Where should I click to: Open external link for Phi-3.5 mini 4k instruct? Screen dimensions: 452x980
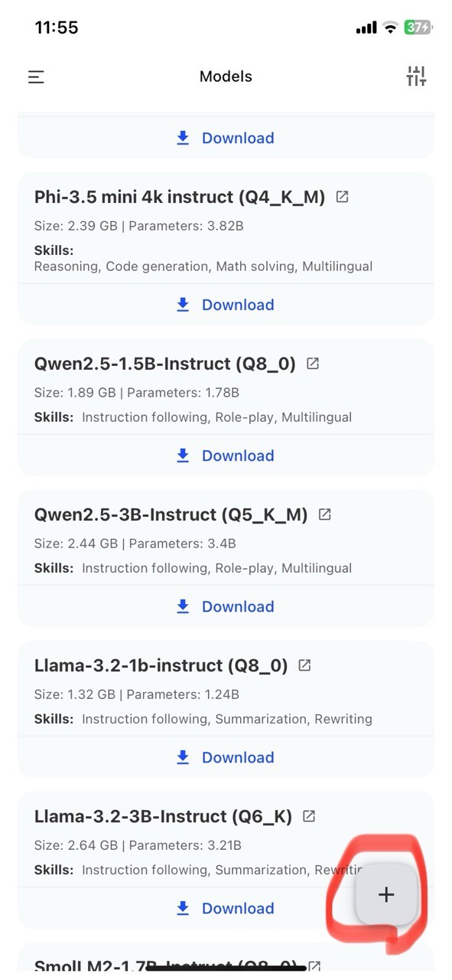click(343, 197)
